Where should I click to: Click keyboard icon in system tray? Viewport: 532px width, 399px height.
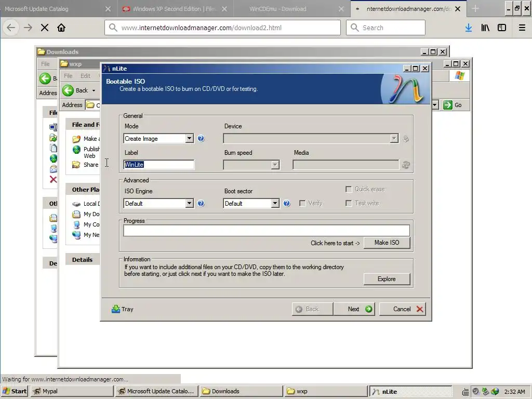465,392
